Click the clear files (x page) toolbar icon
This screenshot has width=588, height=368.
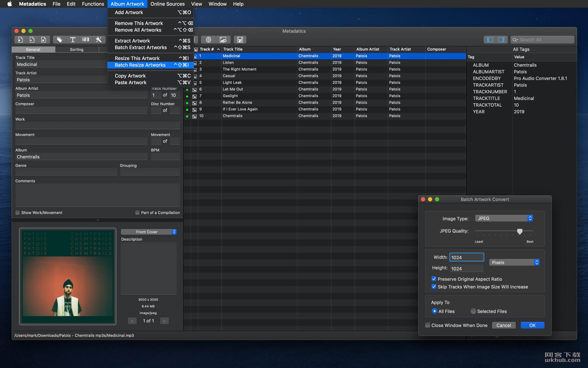click(x=44, y=40)
